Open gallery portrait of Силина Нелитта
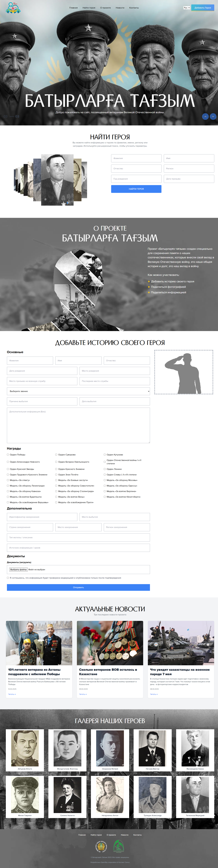Image resolution: width=218 pixels, height=868 pixels. coord(67,795)
